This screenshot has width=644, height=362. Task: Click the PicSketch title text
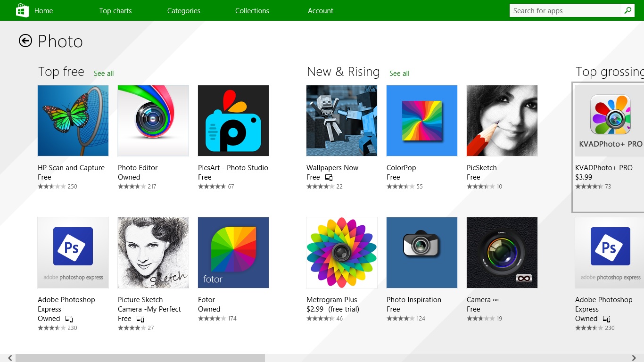[482, 168]
